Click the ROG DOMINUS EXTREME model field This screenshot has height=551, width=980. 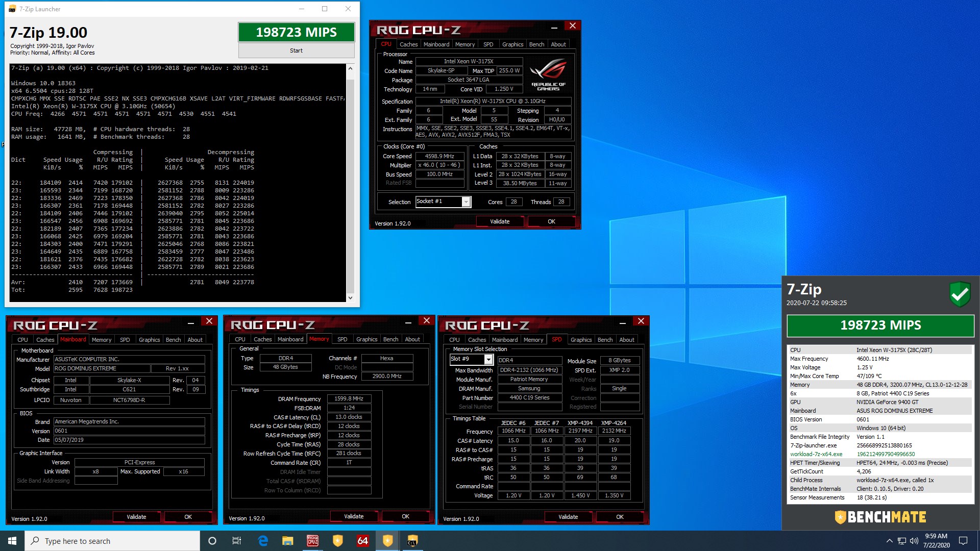[102, 368]
